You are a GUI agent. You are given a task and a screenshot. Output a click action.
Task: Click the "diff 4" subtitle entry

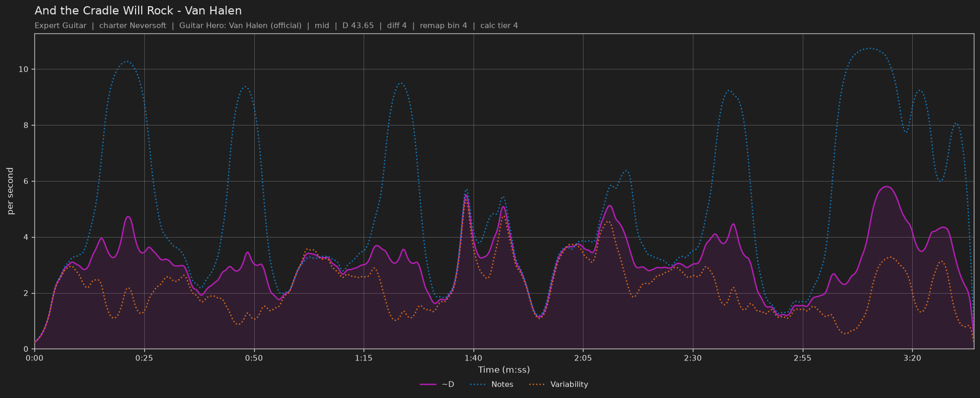point(397,26)
